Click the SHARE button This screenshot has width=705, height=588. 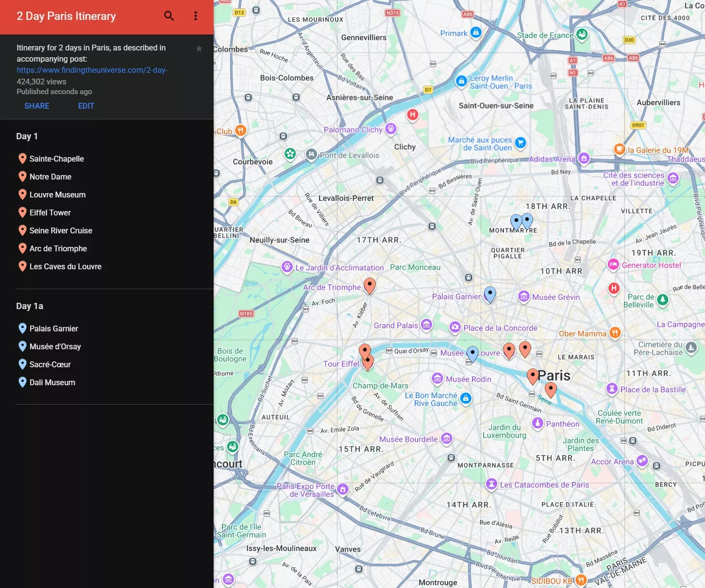pos(37,106)
